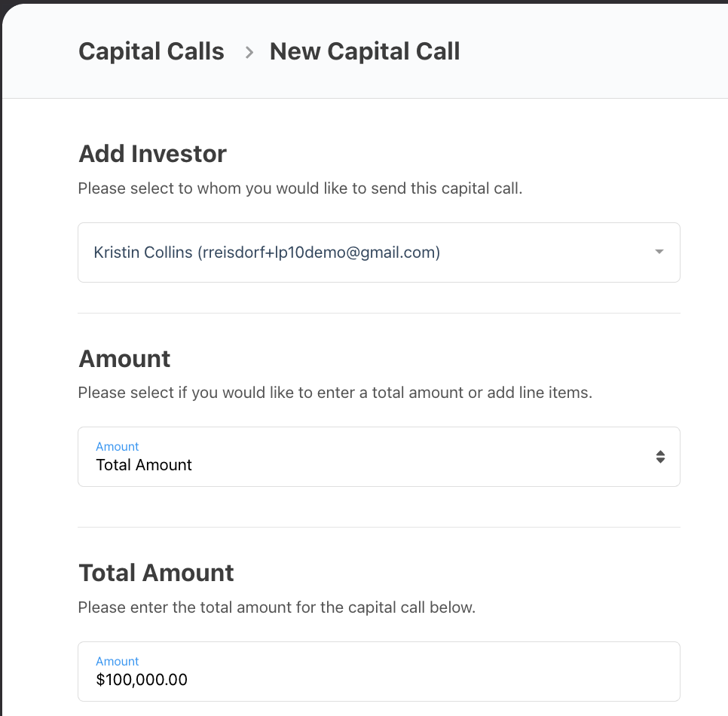Navigate back using the Capital Calls breadcrumb
The image size is (728, 716).
[x=151, y=51]
